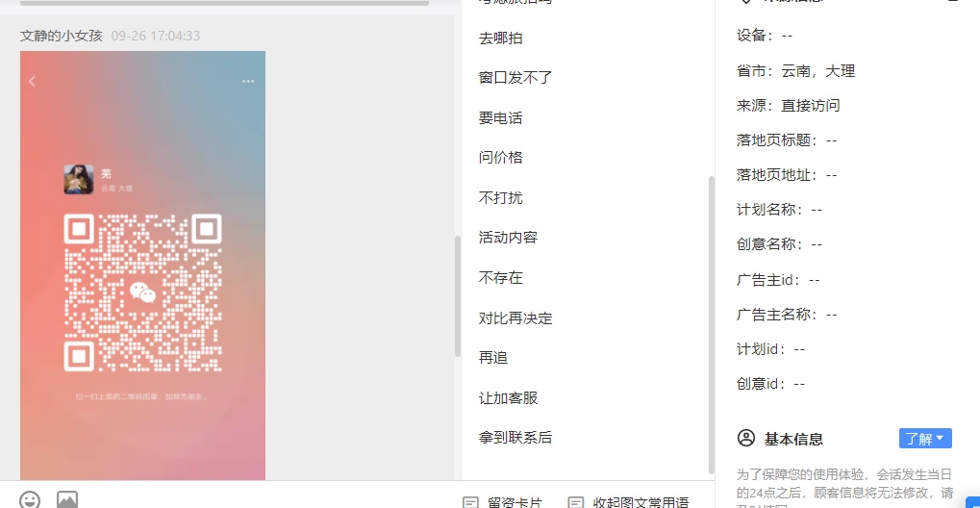Click the 落地页地址 row

tap(787, 175)
